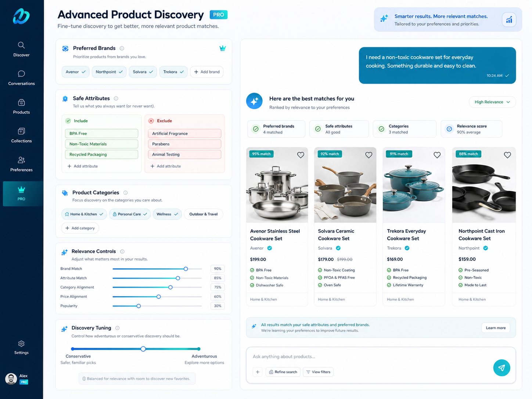Image resolution: width=532 pixels, height=399 pixels.
Task: Click the Relevance score 90% average card
Action: tap(471, 129)
